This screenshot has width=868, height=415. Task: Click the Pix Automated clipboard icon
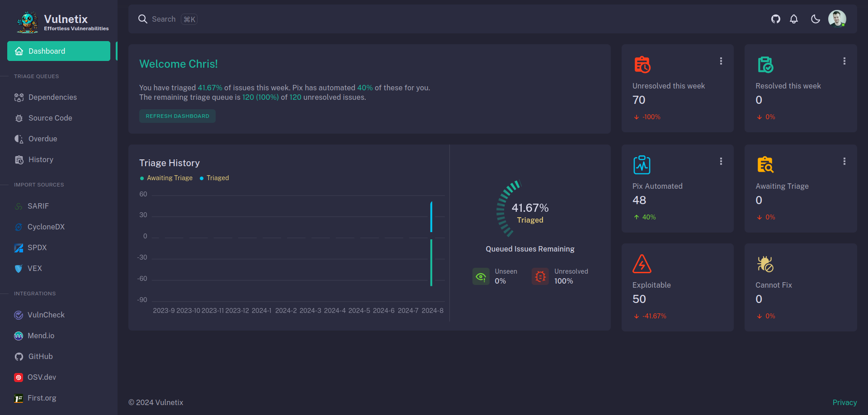pos(642,165)
